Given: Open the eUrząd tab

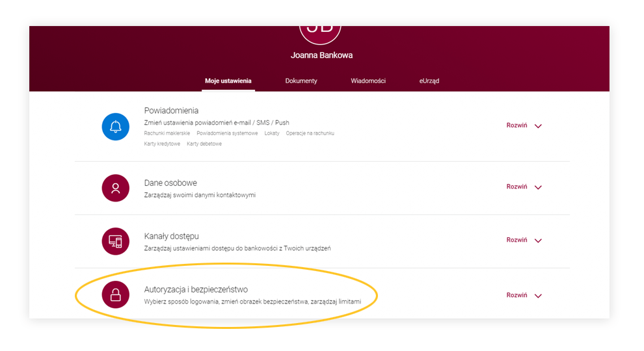Looking at the screenshot, I should 429,81.
